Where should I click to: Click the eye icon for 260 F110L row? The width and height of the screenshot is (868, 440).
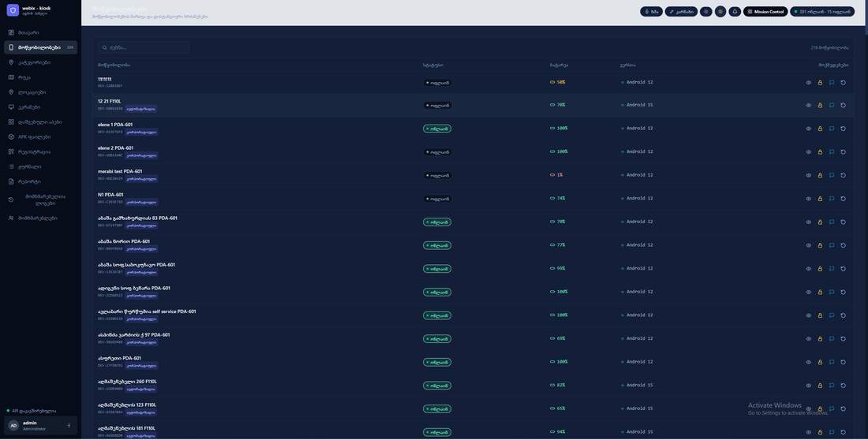(808, 386)
